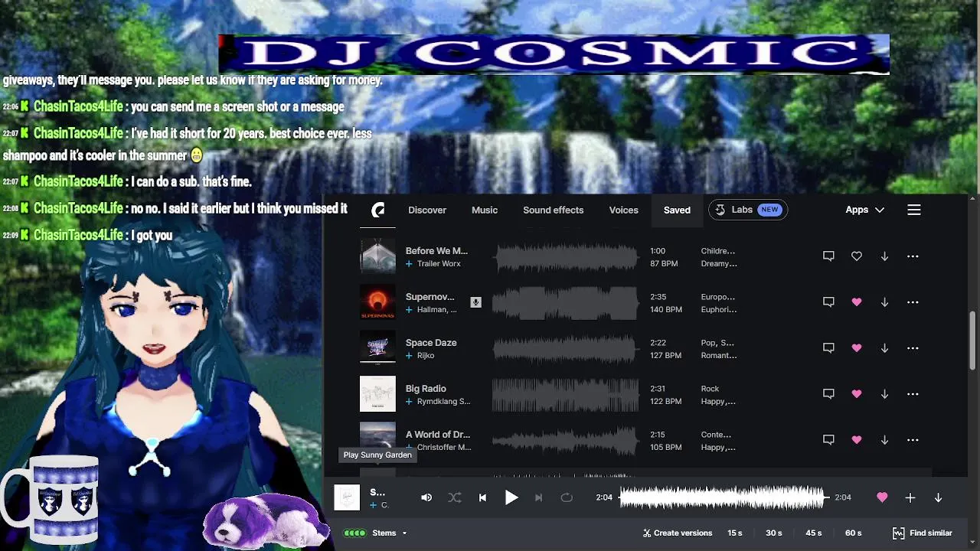Viewport: 980px width, 551px height.
Task: Like the Before We M... track
Action: pyautogui.click(x=857, y=256)
